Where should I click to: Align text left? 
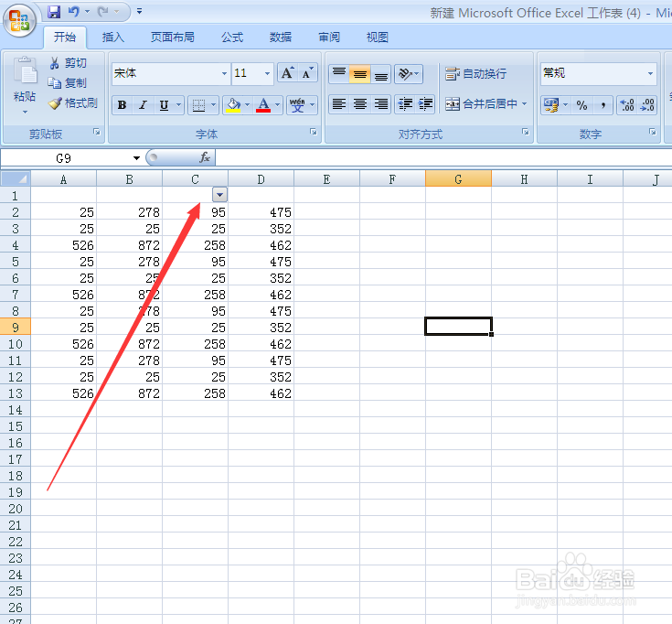pyautogui.click(x=339, y=103)
